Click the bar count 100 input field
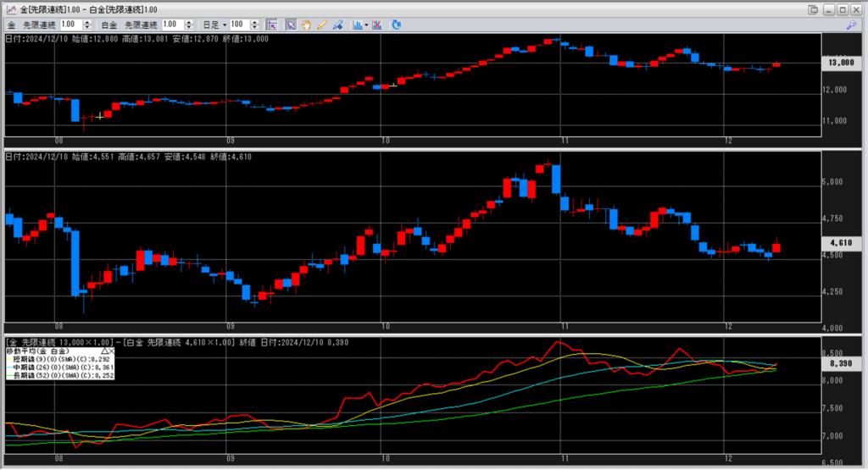The width and height of the screenshot is (868, 470). (239, 25)
